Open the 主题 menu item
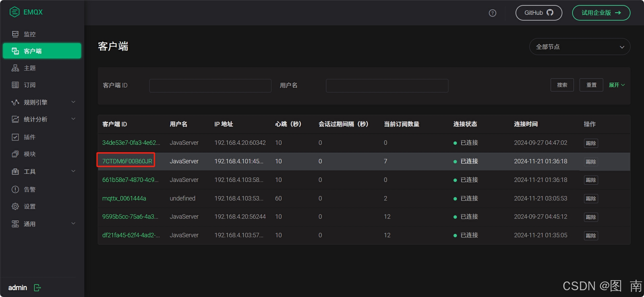The height and width of the screenshot is (297, 644). (42, 68)
